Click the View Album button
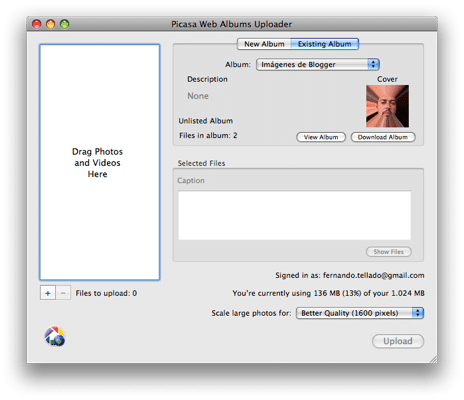 (321, 137)
